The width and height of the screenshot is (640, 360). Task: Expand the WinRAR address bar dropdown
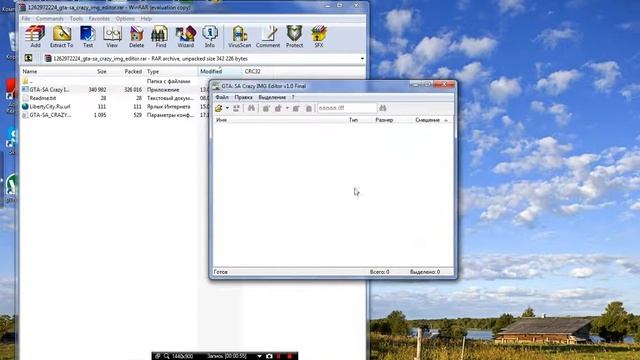(362, 59)
